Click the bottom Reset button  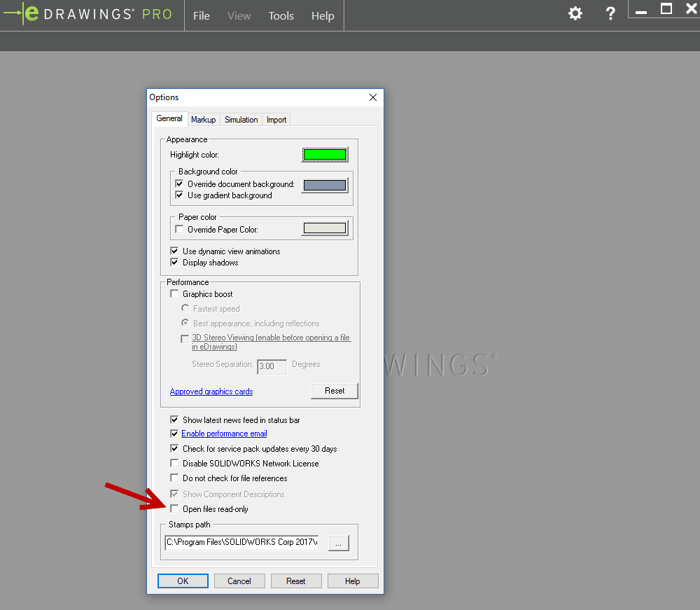pyautogui.click(x=296, y=581)
